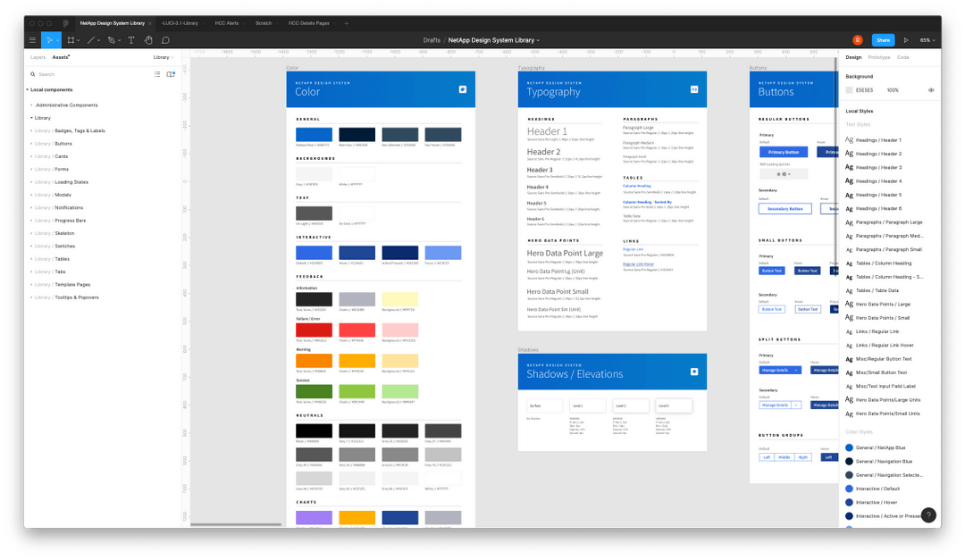Open the HCC Alerts file tab
This screenshot has height=560, width=965.
pyautogui.click(x=229, y=24)
